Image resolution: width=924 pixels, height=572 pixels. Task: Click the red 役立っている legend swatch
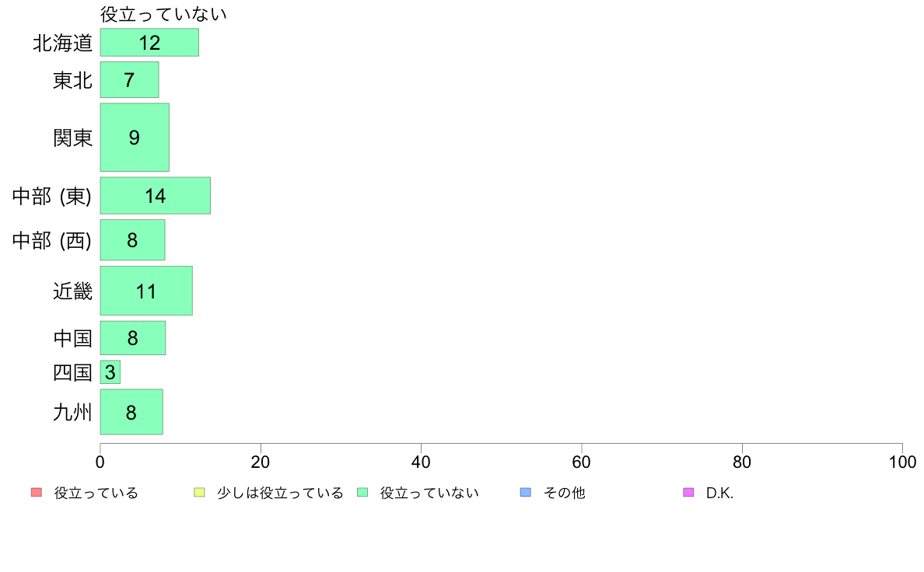point(37,493)
